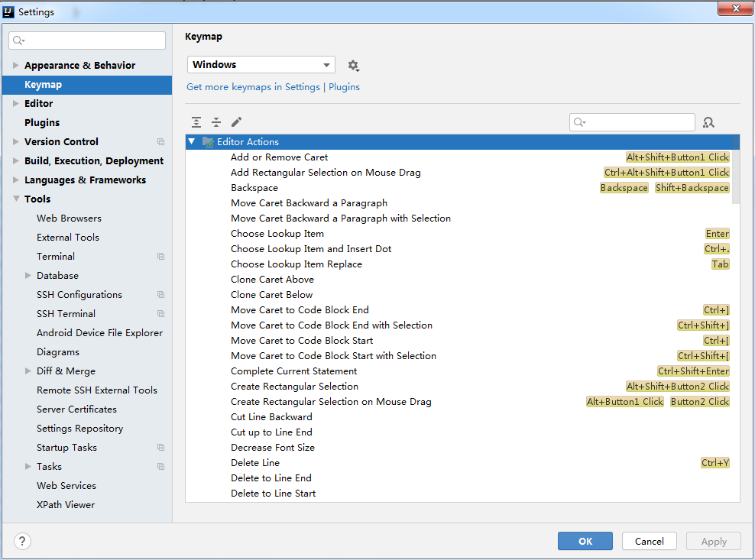Screen dimensions: 755x560
Task: Open Web Services settings
Action: (x=66, y=485)
